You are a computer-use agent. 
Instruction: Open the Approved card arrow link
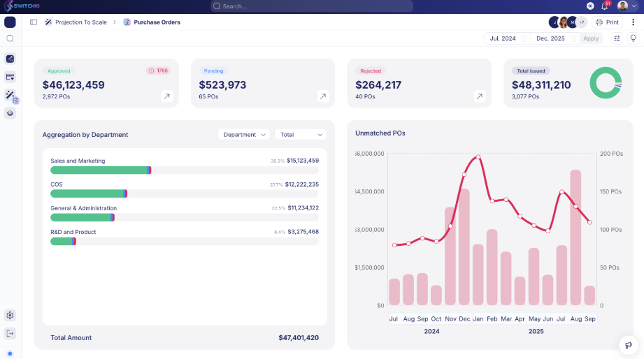pos(166,96)
